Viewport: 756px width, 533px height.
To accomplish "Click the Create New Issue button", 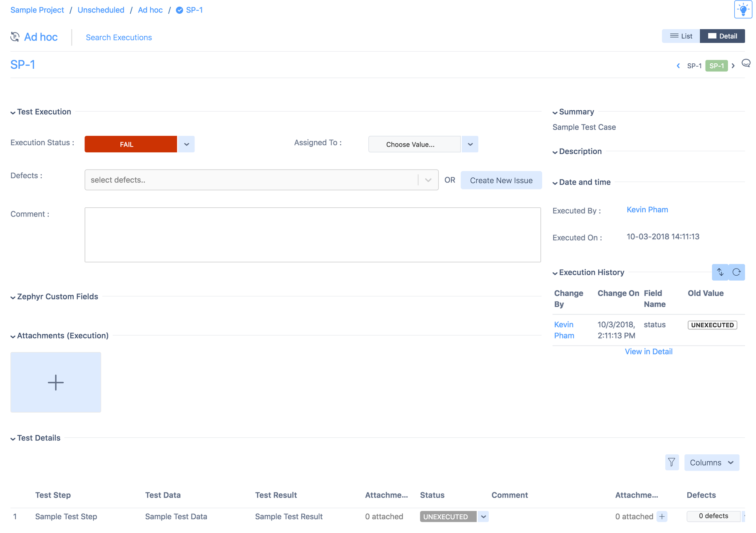I will pos(501,180).
